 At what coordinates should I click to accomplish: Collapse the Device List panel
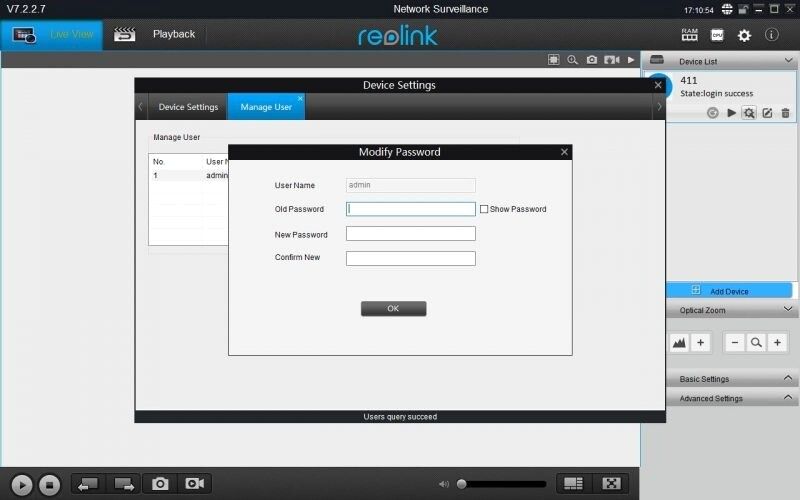(788, 61)
